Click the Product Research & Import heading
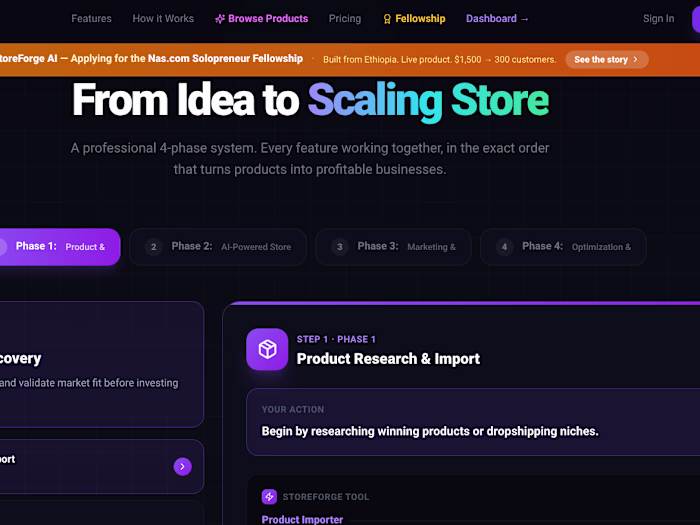 pyautogui.click(x=388, y=358)
